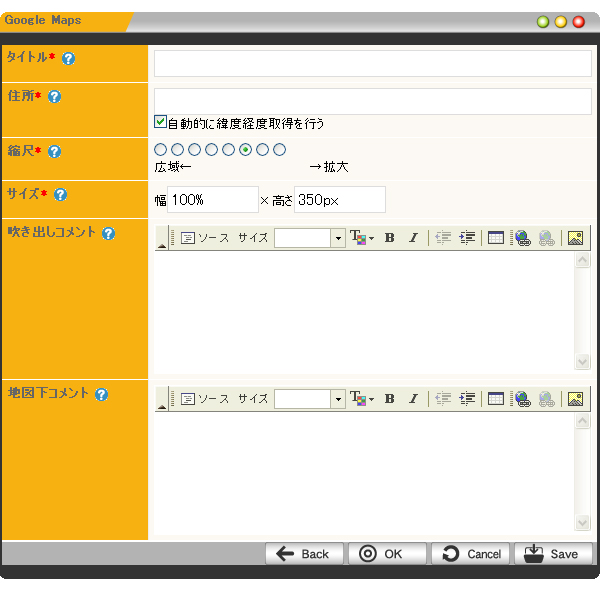The height and width of the screenshot is (600, 600).
Task: Focus the タイトル text field
Action: click(373, 64)
